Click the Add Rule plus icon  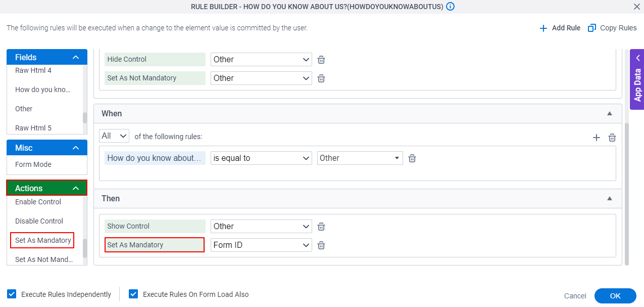[x=543, y=28]
